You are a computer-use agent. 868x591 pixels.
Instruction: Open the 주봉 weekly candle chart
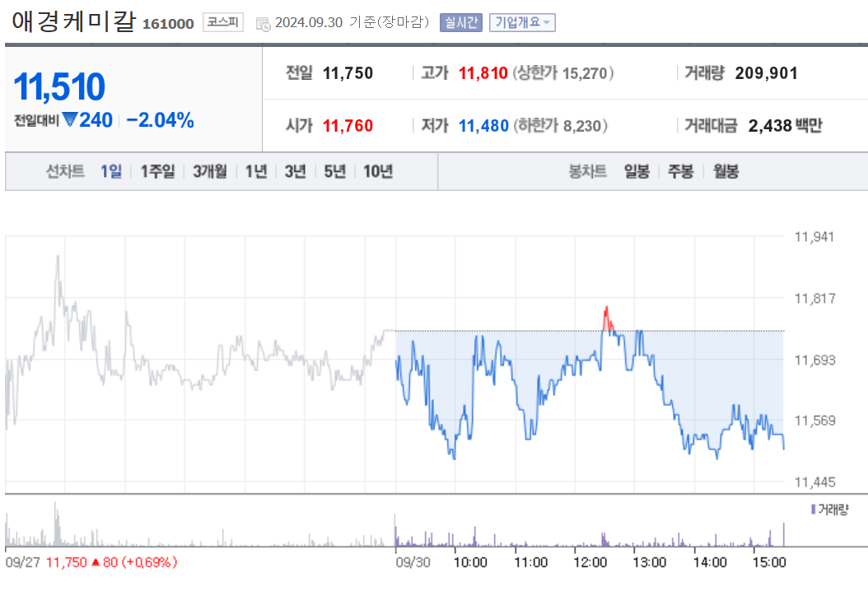pos(681,171)
